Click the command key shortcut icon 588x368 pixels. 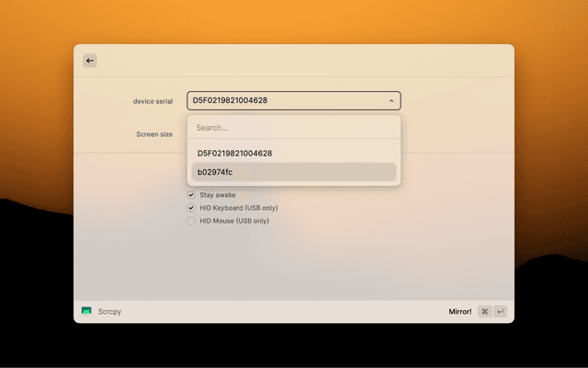tap(484, 312)
